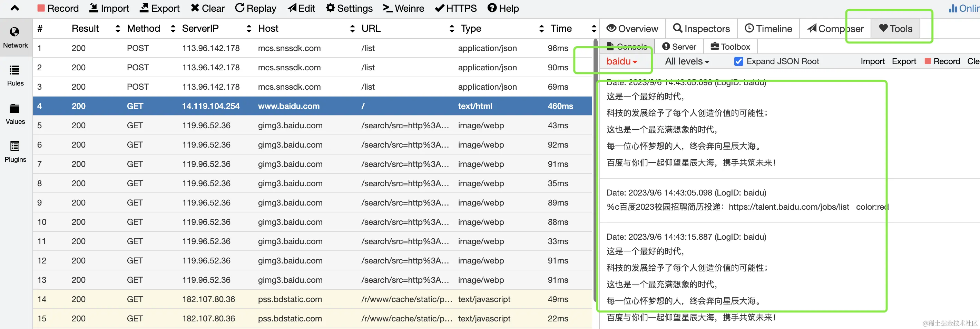Viewport: 980px width, 329px height.
Task: Sort requests by the ServerIP column arrows
Action: coord(249,29)
